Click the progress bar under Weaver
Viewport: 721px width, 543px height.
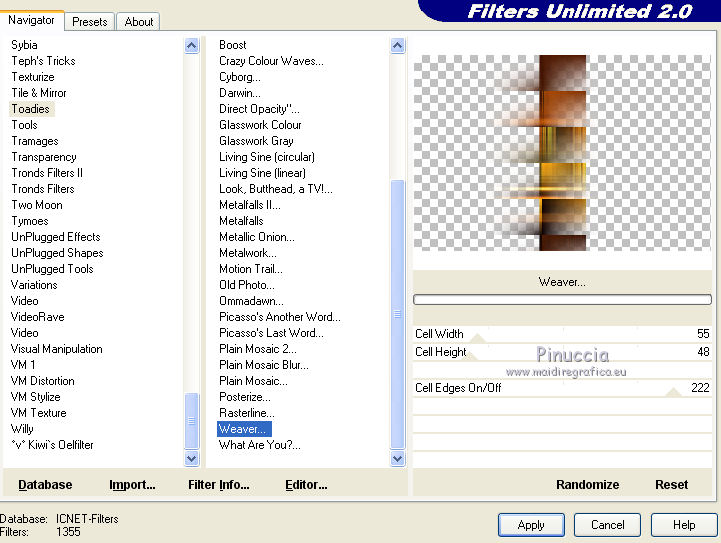point(562,300)
